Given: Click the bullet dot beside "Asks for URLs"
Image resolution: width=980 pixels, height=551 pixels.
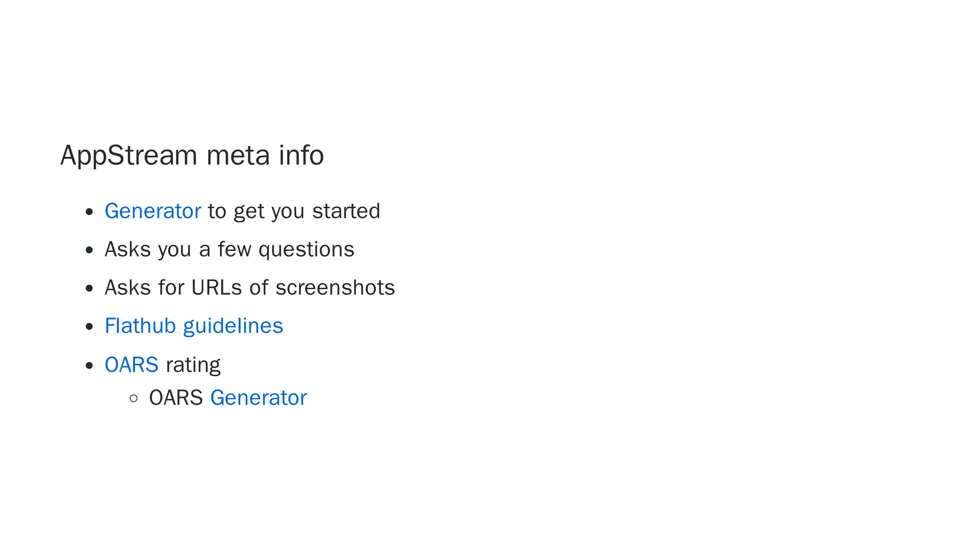Looking at the screenshot, I should tap(89, 288).
